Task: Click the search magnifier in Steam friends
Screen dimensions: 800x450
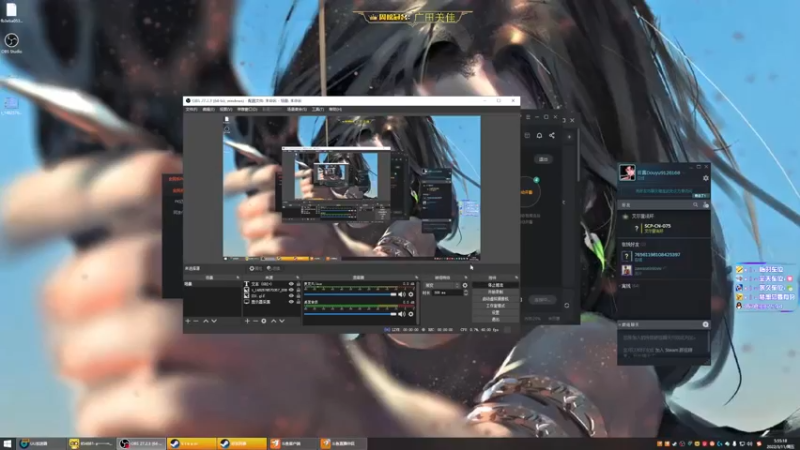Action: (x=695, y=205)
